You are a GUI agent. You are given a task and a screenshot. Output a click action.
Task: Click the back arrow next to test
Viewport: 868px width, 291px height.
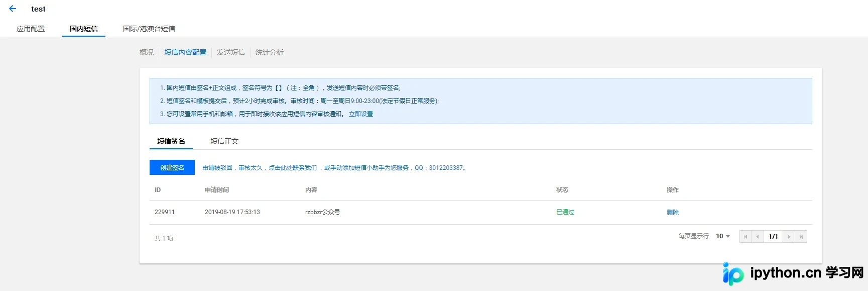[13, 9]
